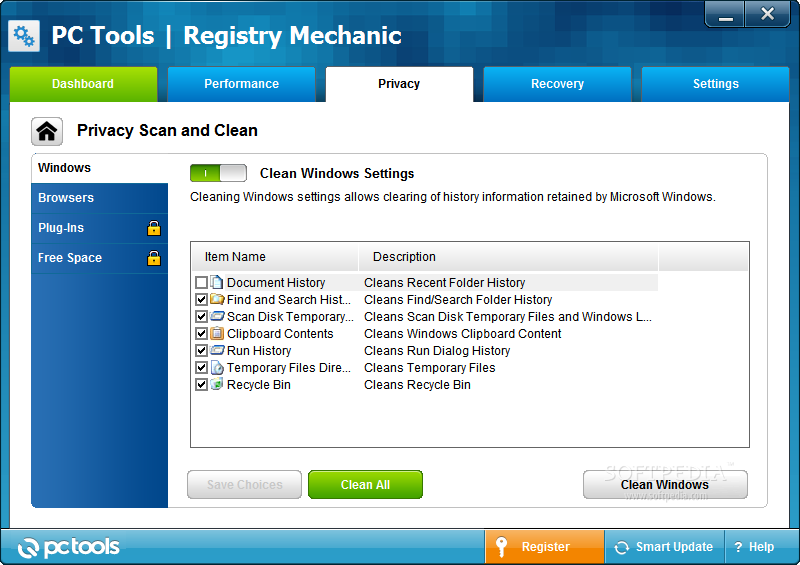
Task: Click the Temporary Files Directory icon
Action: [217, 367]
